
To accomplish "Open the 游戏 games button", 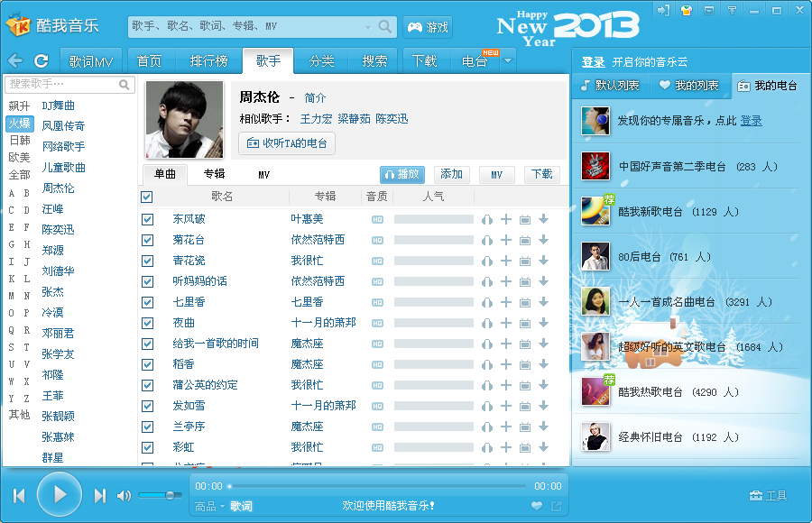I will click(x=428, y=27).
